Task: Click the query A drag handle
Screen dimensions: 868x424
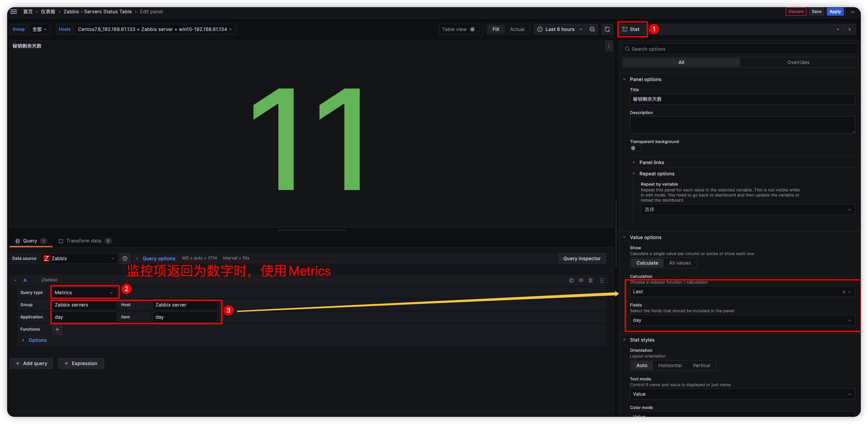Action: pos(602,280)
